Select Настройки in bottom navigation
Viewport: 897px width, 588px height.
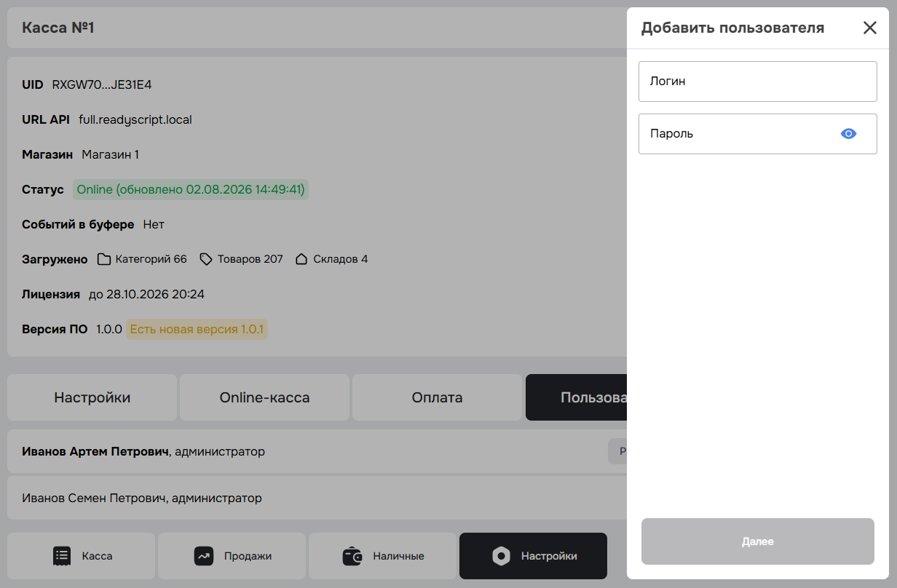533,556
